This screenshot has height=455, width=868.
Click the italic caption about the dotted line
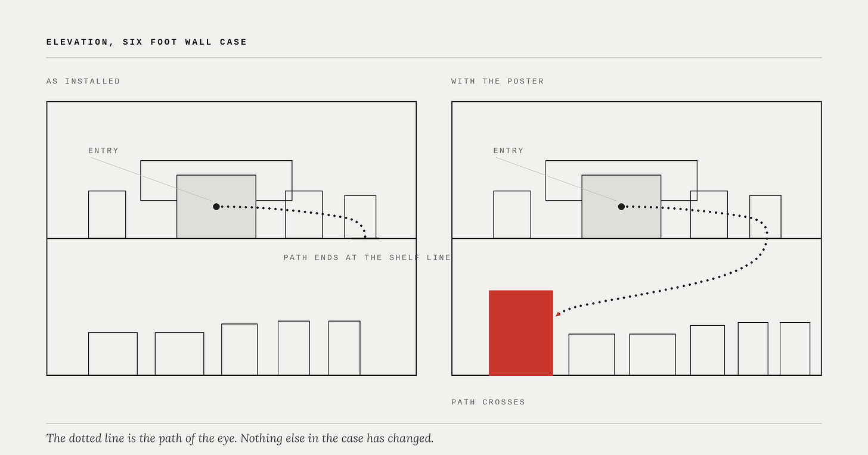coord(240,438)
